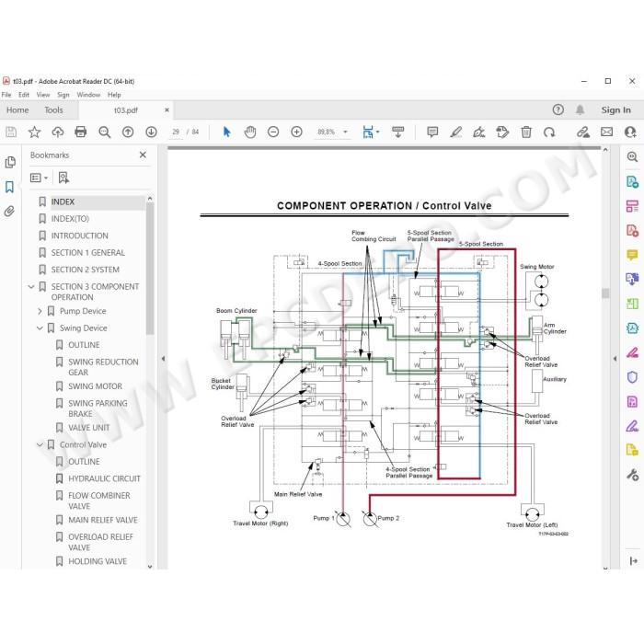The height and width of the screenshot is (644, 644).
Task: Activate the Selection arrow tool
Action: pos(226,132)
